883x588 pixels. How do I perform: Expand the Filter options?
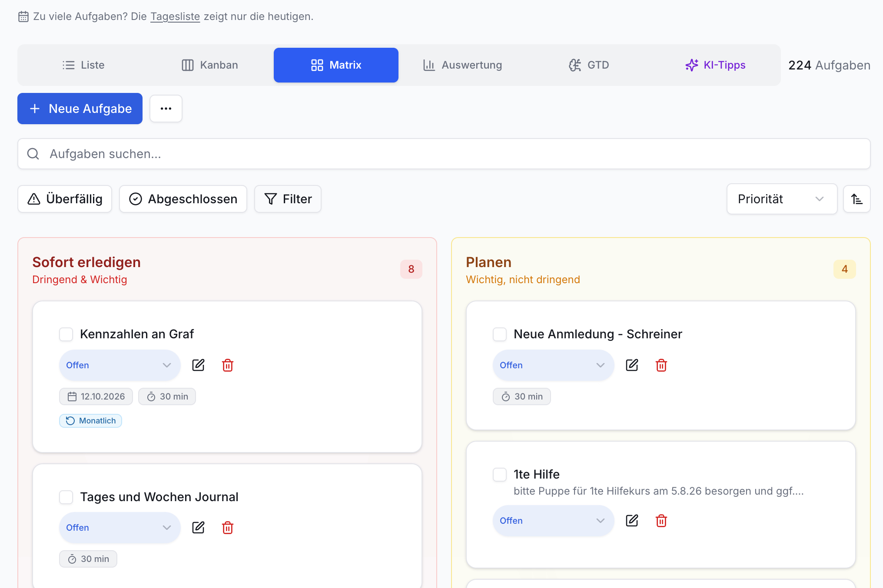(x=288, y=199)
